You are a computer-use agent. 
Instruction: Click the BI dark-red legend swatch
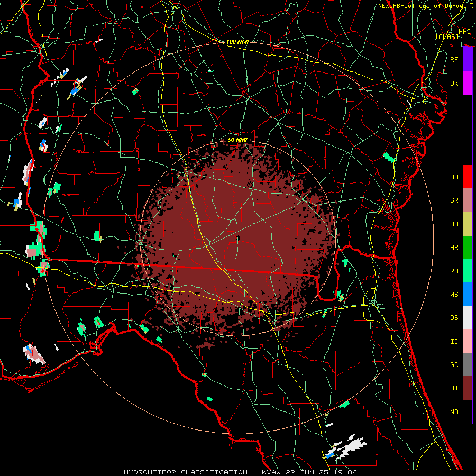click(467, 388)
